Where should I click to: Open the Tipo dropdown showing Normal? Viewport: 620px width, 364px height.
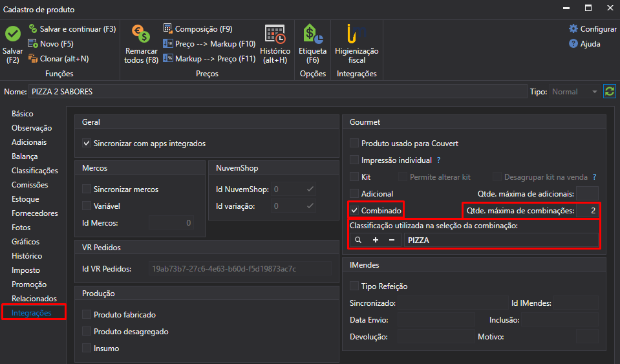[x=575, y=92]
